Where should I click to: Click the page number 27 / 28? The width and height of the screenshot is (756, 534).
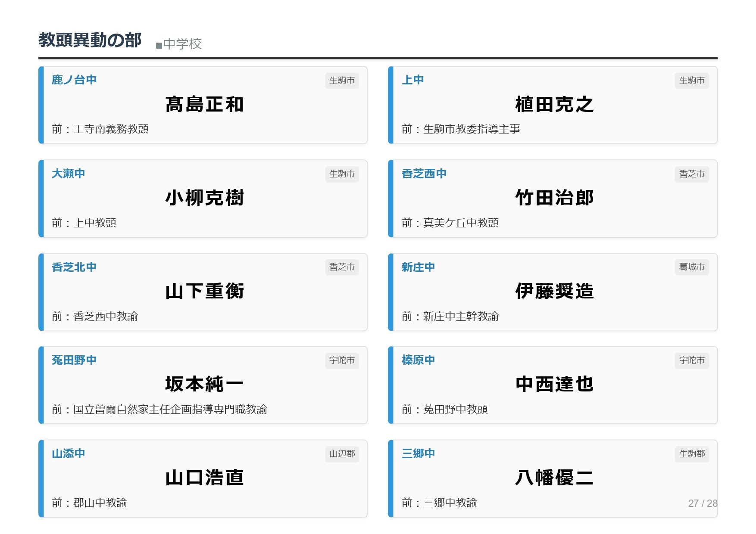coord(702,503)
